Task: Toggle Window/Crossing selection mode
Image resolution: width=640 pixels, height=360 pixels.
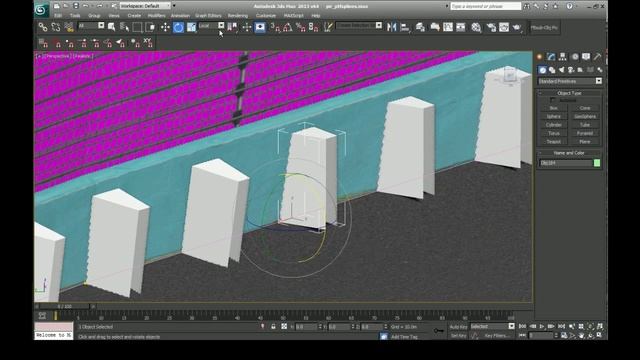Action: click(x=150, y=27)
